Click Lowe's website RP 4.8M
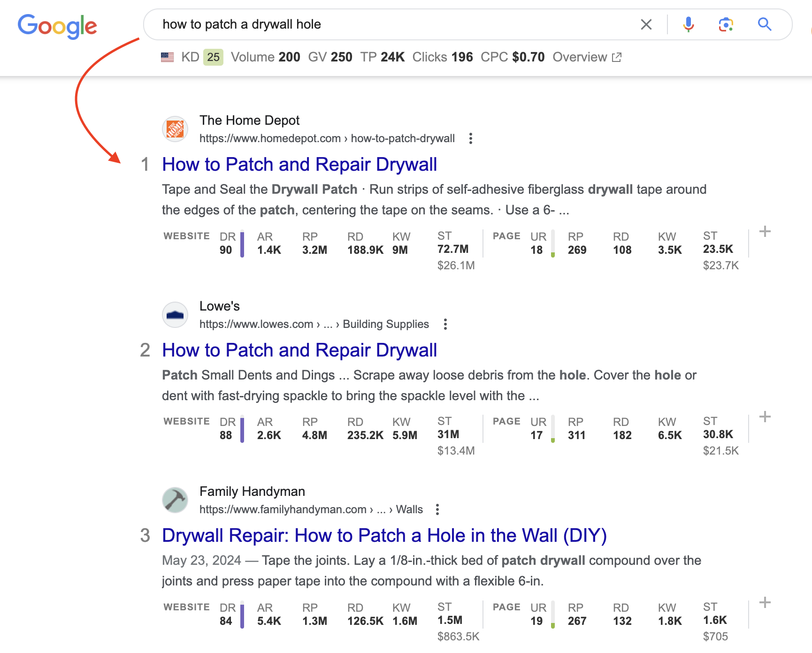812x653 pixels. (314, 435)
